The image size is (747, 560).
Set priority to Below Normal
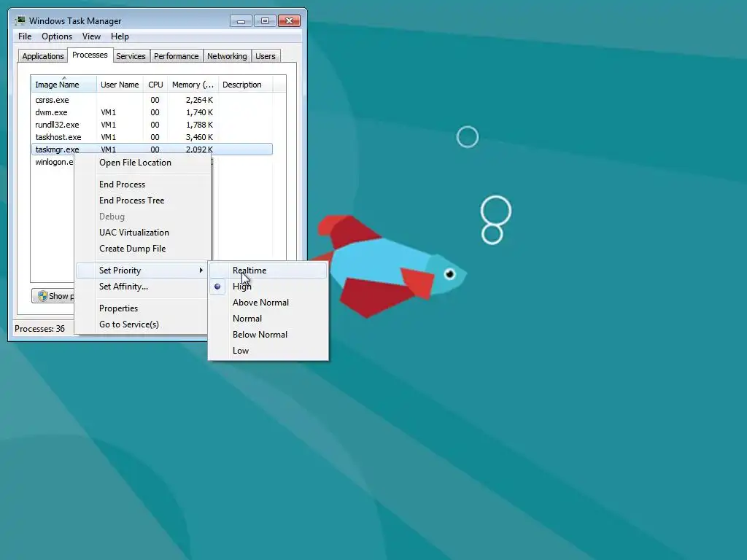pos(268,334)
